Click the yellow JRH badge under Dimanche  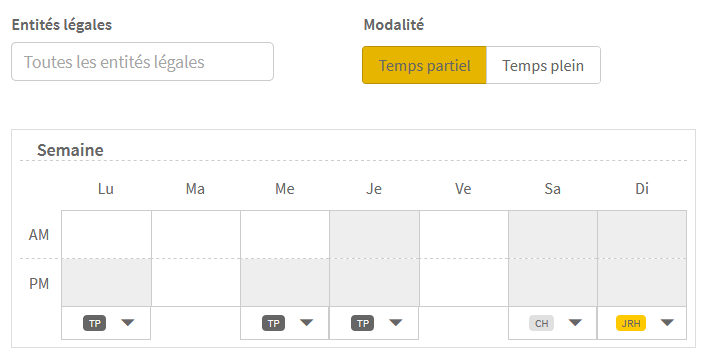(x=631, y=323)
